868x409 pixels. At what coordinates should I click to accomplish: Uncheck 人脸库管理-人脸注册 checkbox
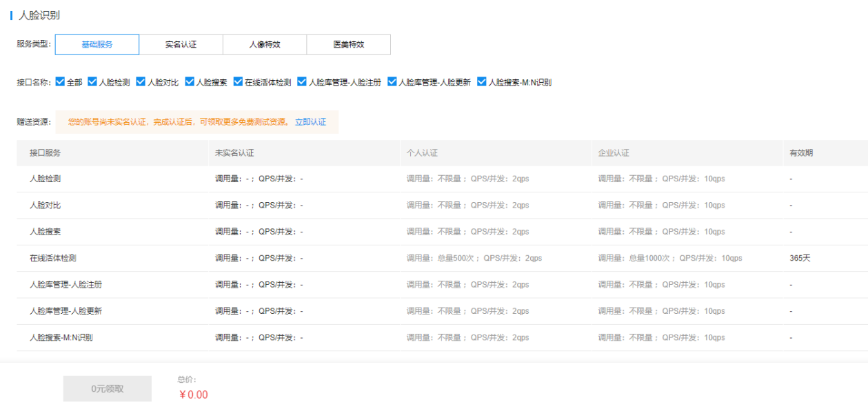[302, 82]
